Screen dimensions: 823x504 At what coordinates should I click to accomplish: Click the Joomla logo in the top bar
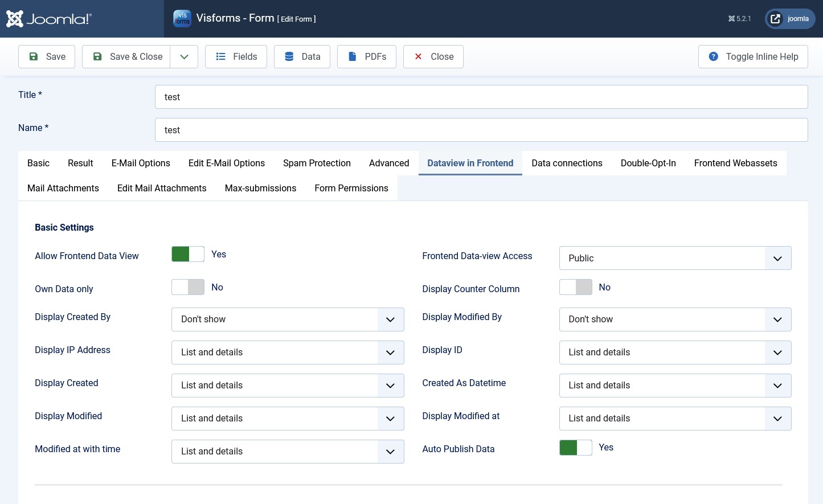click(x=48, y=18)
